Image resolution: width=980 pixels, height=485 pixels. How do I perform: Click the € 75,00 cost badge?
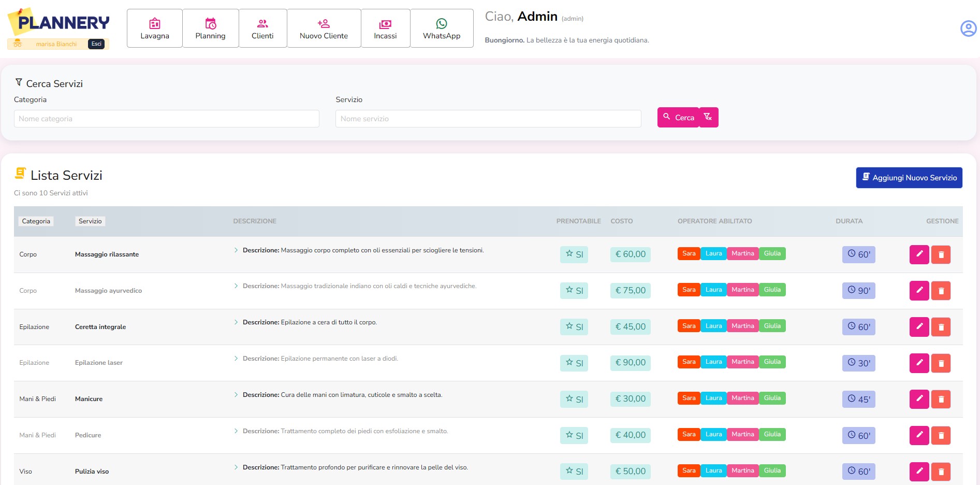pyautogui.click(x=631, y=291)
